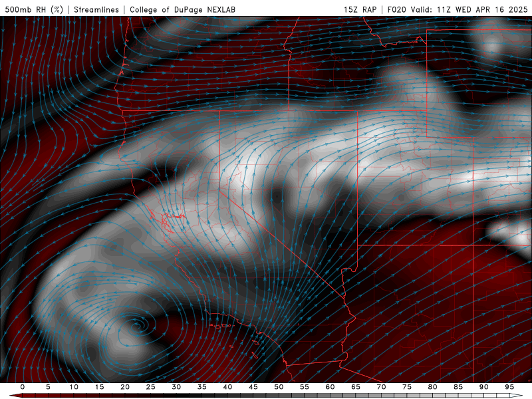Click the colorbar value label "15"
This screenshot has width=532, height=399.
[x=99, y=387]
